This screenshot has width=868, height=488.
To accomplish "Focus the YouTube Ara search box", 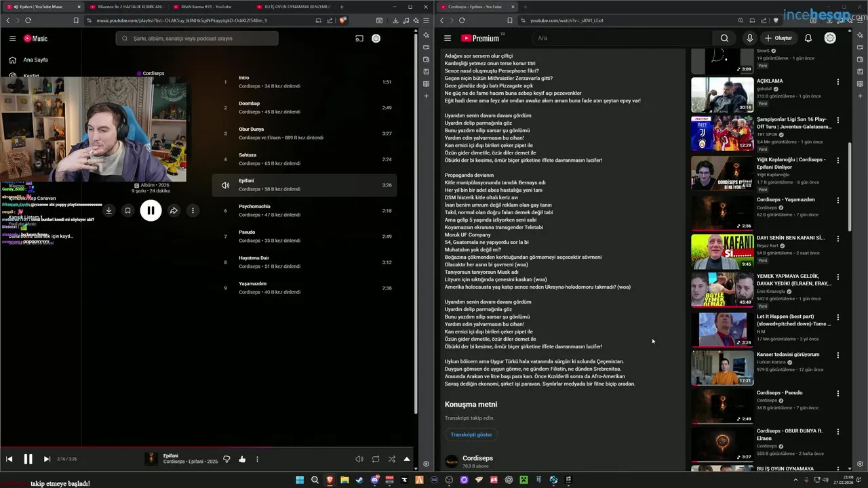I will coord(620,38).
